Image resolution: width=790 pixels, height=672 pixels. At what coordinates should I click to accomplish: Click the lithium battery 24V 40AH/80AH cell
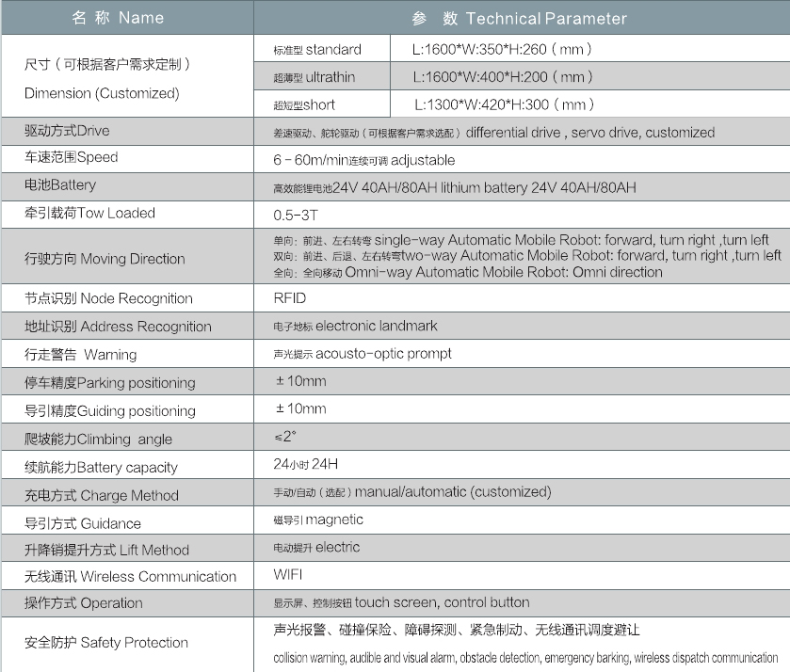pos(455,188)
